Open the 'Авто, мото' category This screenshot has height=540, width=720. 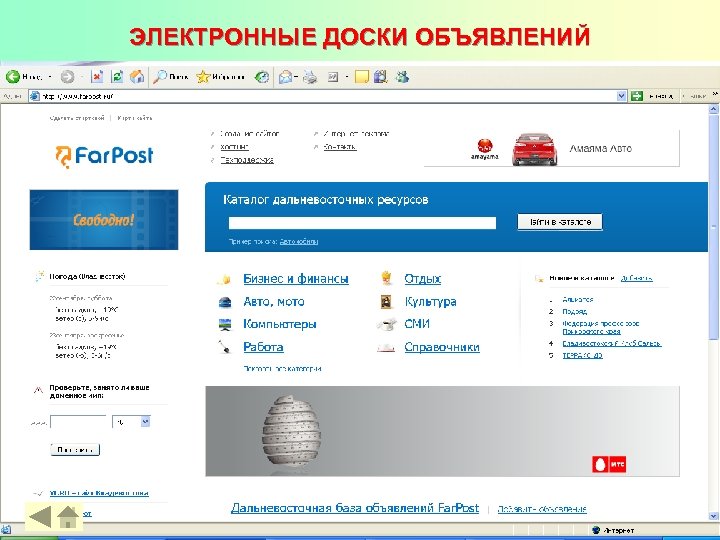pyautogui.click(x=274, y=302)
